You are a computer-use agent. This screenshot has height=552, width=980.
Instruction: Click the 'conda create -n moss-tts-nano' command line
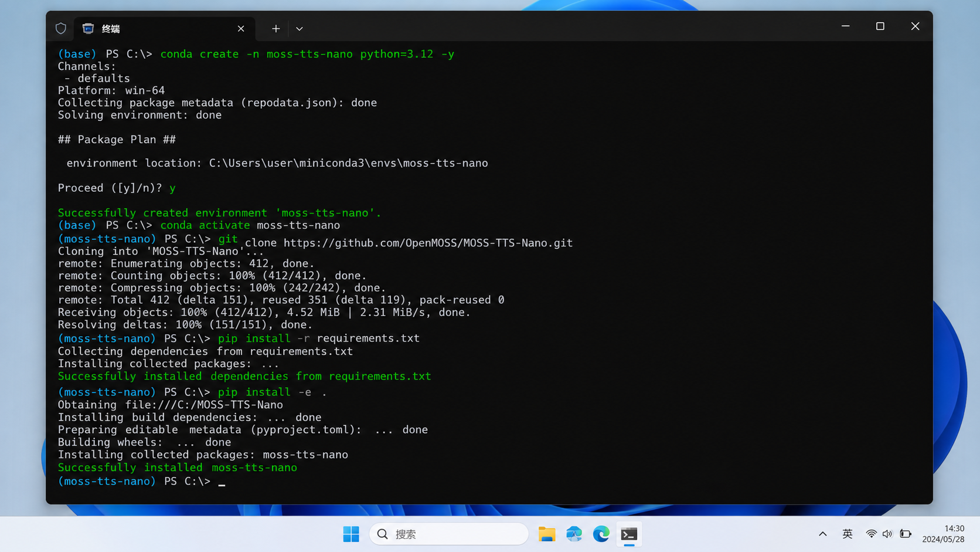tap(256, 54)
